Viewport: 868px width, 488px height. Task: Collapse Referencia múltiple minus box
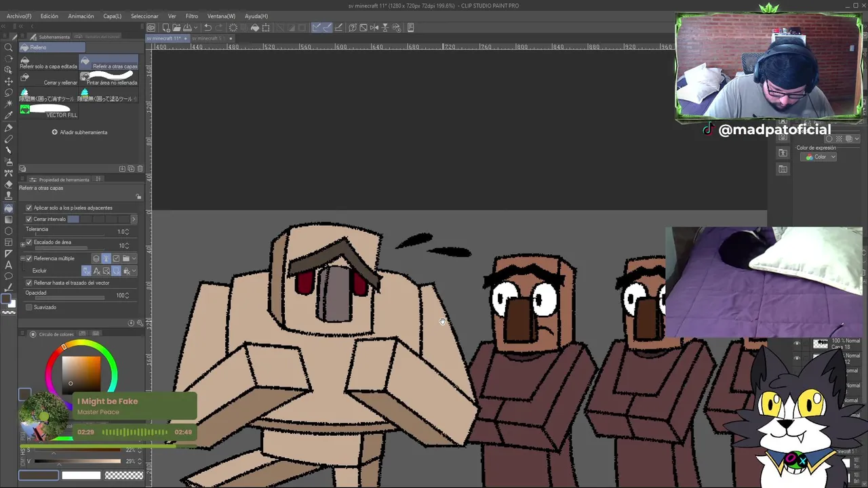[x=22, y=258]
